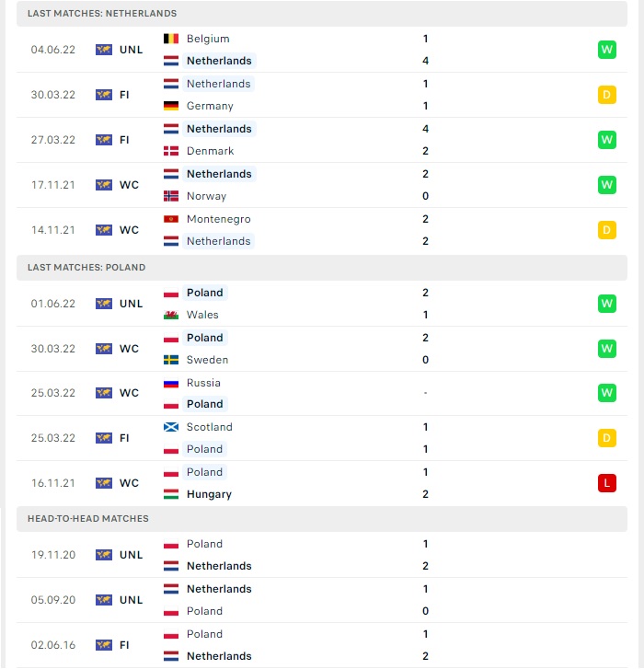
Task: Open the Denmark team link
Action: [211, 151]
